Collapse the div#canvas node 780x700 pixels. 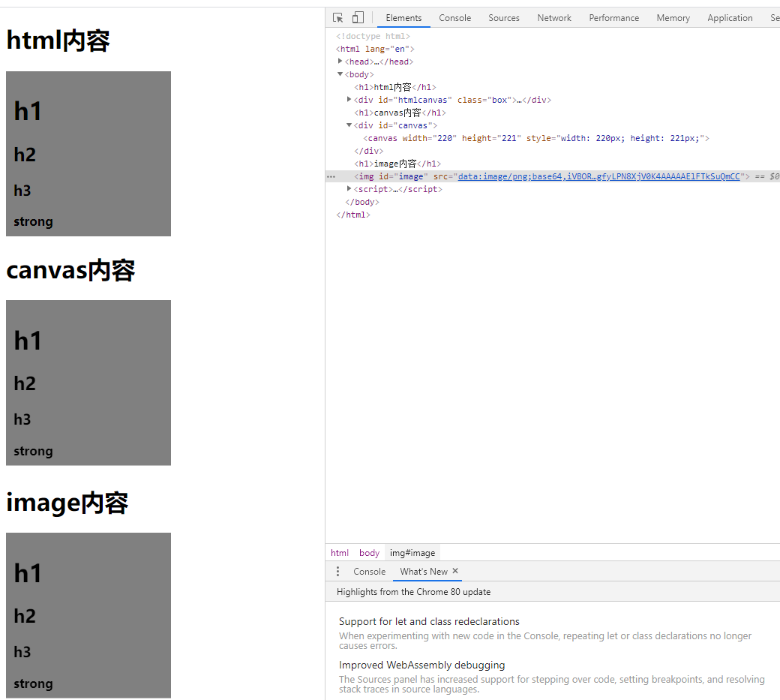pos(349,125)
